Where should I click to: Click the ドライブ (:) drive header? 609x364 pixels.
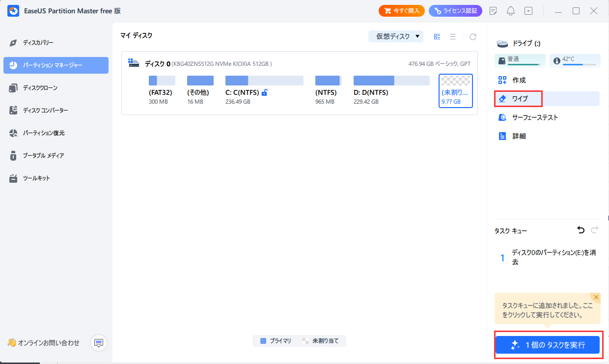point(519,43)
